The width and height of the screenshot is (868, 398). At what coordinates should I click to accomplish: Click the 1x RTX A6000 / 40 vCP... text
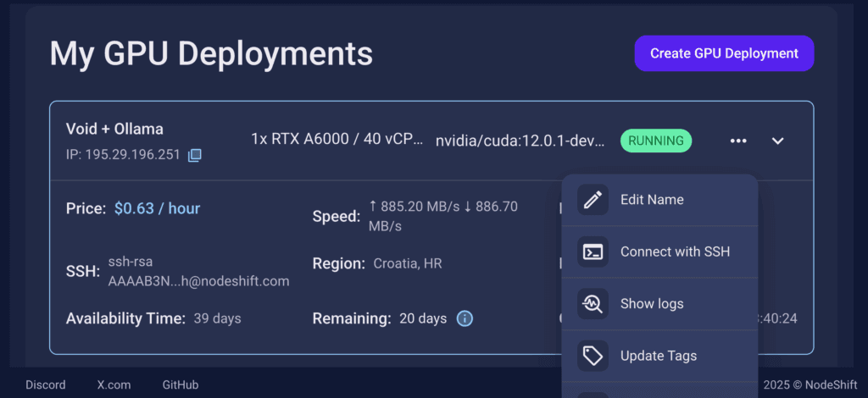(x=337, y=139)
